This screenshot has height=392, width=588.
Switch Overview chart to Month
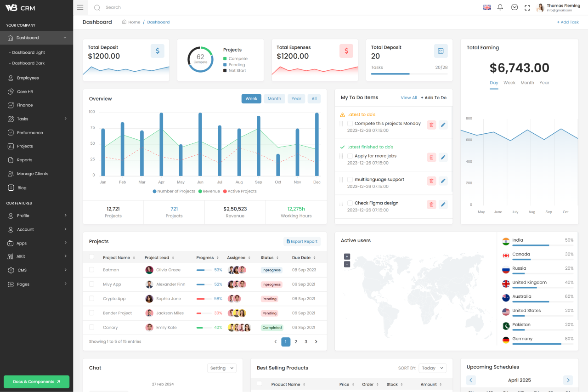click(274, 99)
